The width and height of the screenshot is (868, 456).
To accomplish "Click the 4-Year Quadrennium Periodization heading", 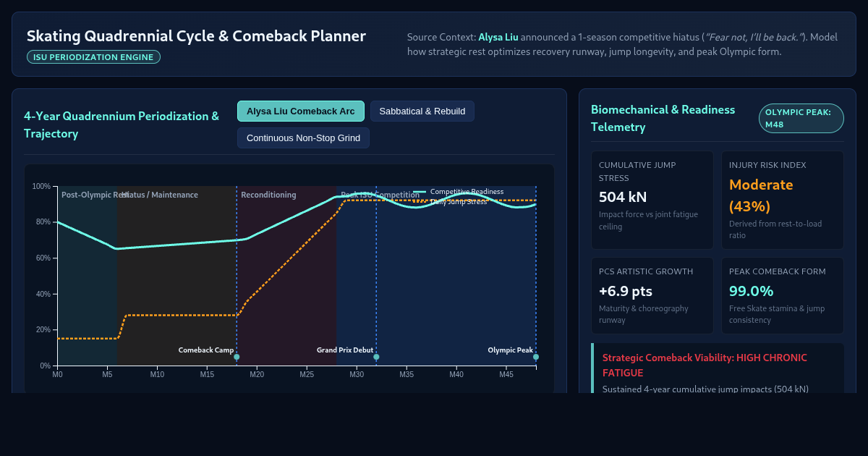I will (122, 124).
